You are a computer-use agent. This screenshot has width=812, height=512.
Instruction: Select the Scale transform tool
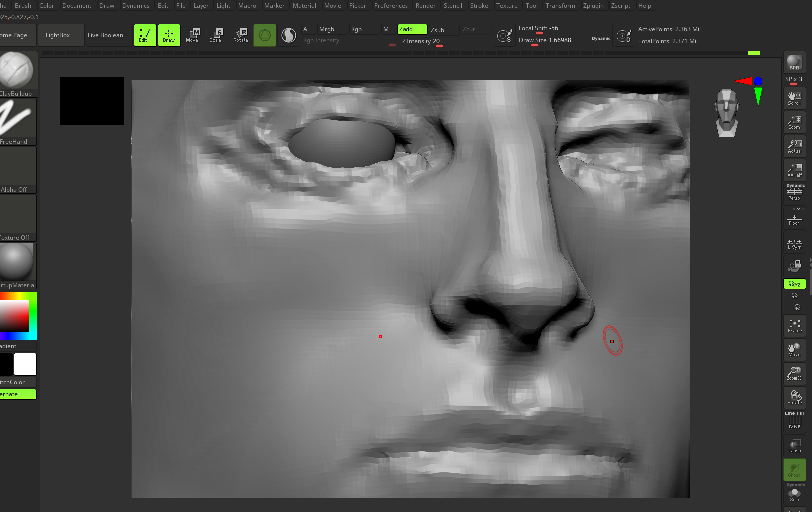[216, 35]
